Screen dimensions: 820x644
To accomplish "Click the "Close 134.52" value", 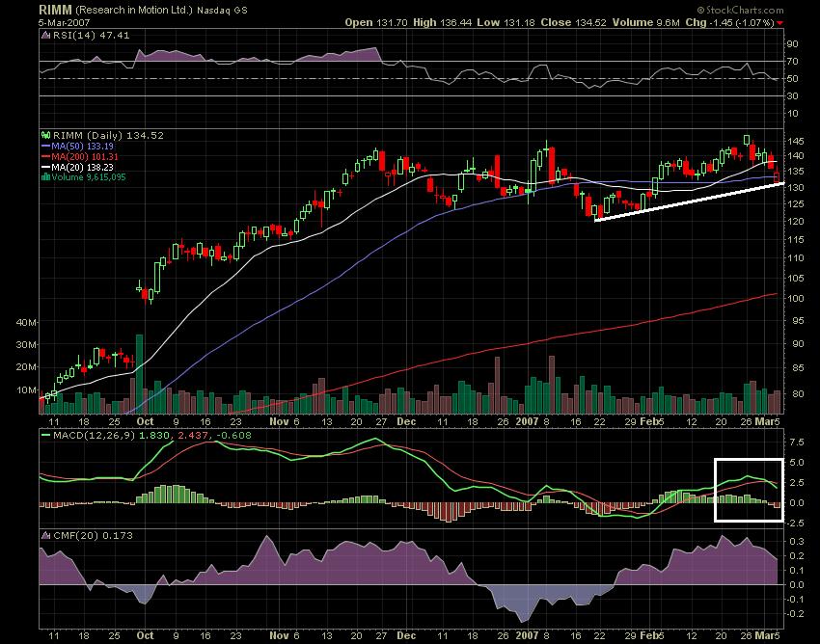I will (573, 22).
